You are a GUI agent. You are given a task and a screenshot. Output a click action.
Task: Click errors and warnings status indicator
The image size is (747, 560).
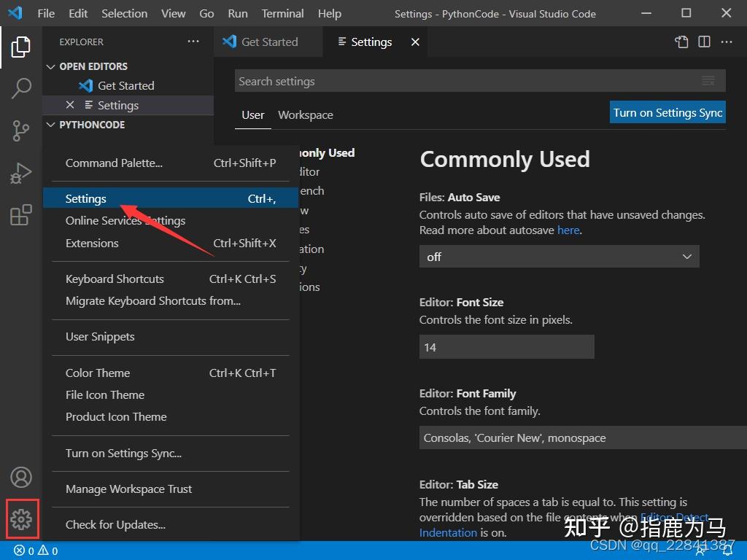(36, 551)
